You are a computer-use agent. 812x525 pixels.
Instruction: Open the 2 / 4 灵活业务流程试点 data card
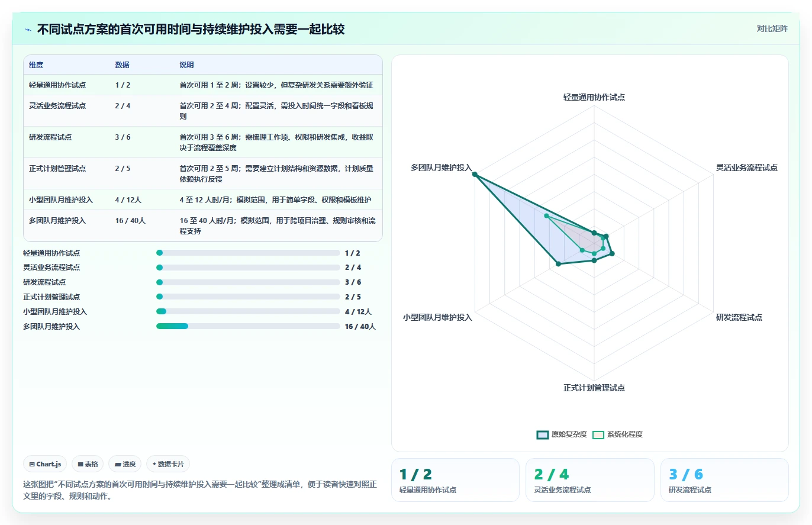click(590, 480)
